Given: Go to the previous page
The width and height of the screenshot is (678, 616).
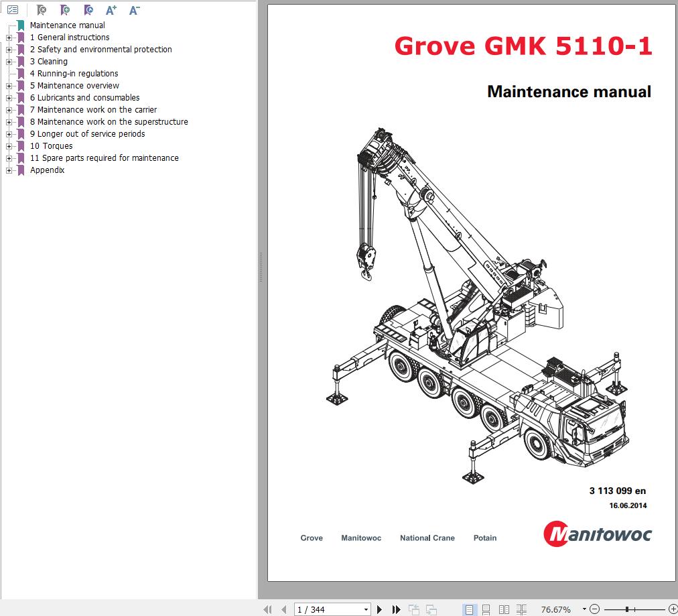Looking at the screenshot, I should (283, 609).
